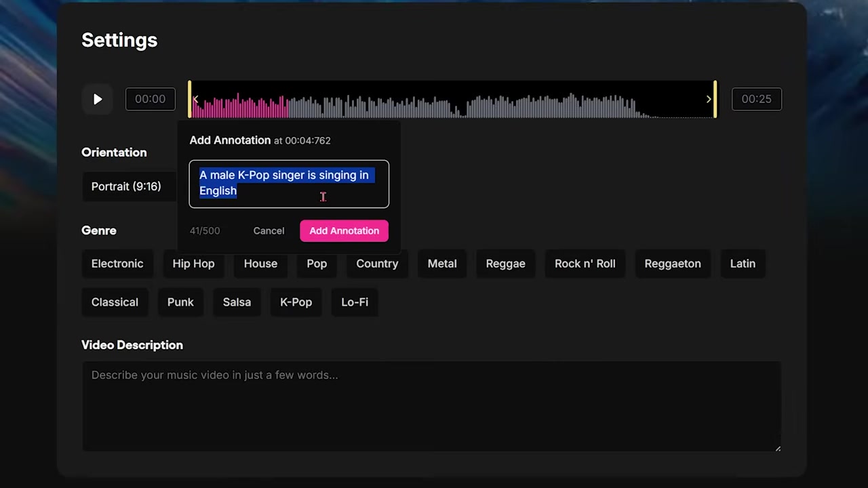
Task: Select the Reggaeton genre
Action: (x=673, y=264)
